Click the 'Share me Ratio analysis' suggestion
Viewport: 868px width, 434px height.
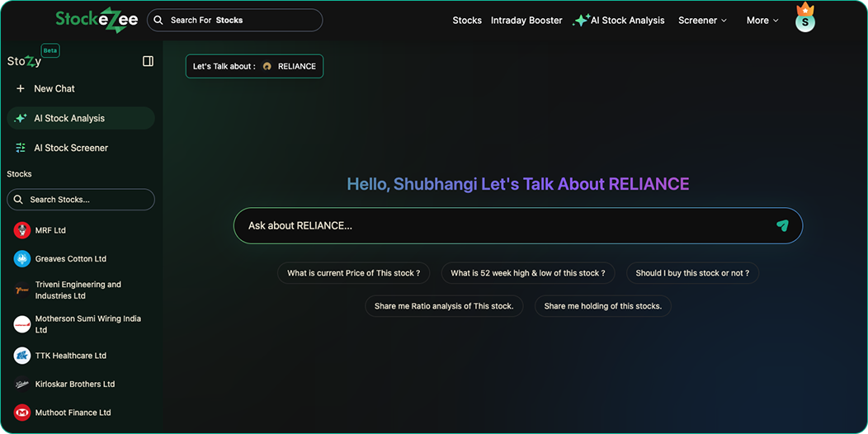tap(444, 306)
